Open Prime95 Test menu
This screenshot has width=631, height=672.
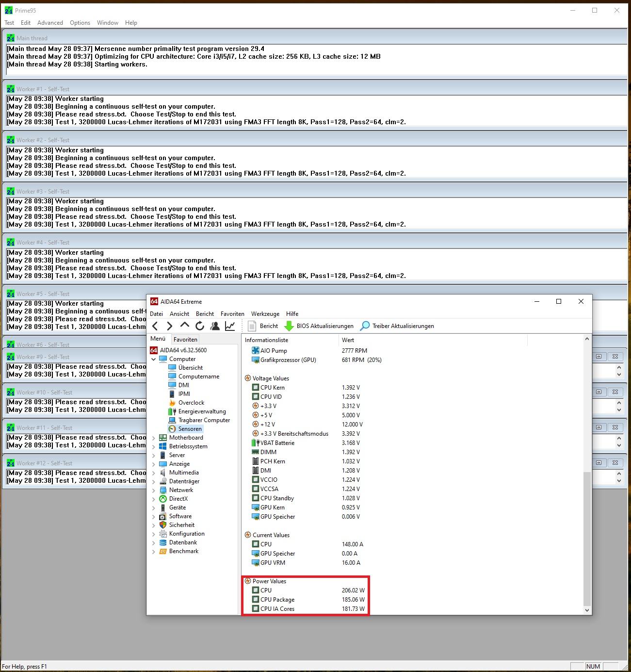pos(9,23)
